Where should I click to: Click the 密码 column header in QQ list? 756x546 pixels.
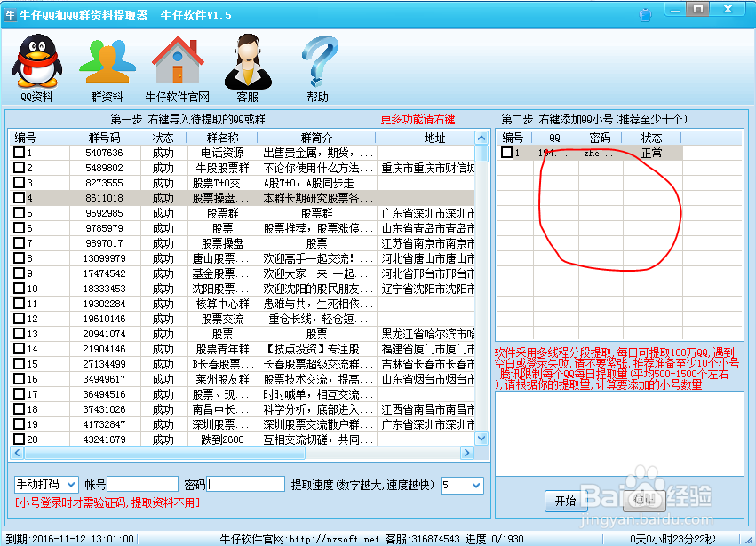pos(600,138)
